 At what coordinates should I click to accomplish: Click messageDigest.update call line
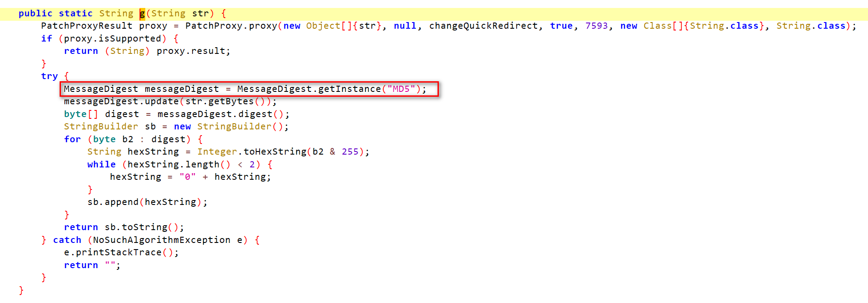click(x=170, y=102)
